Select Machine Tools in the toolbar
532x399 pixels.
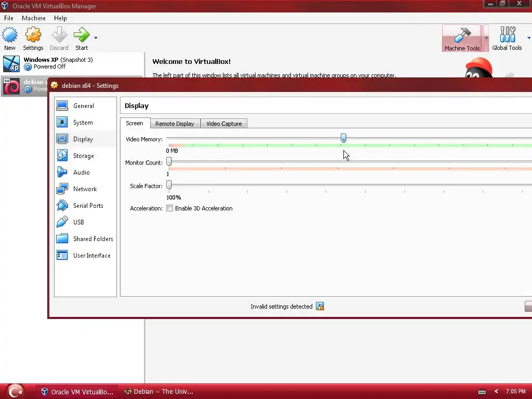click(x=462, y=38)
